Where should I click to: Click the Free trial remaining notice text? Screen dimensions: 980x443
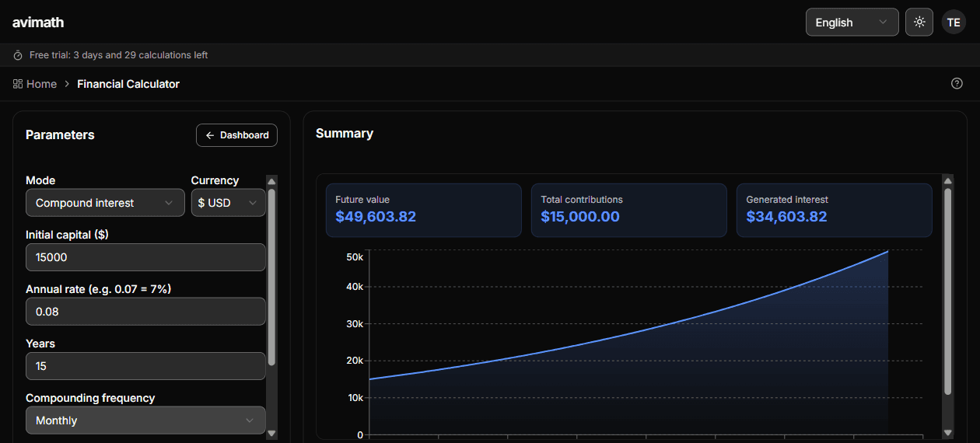coord(118,55)
